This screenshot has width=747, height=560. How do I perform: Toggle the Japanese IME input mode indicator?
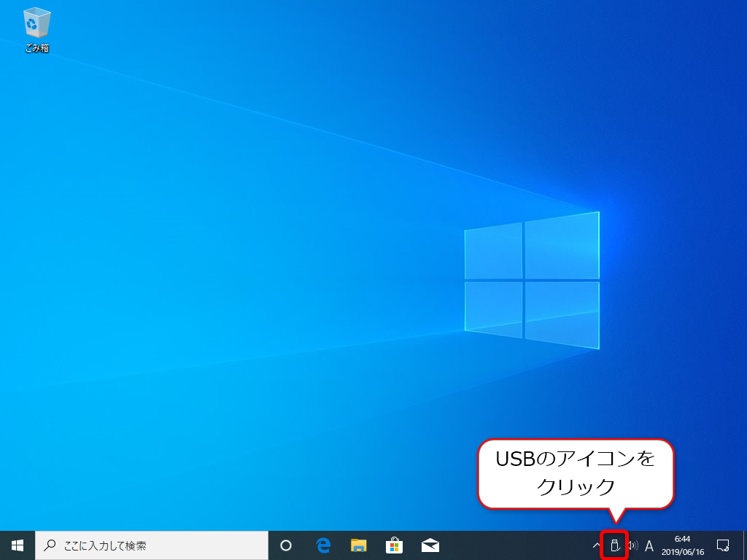click(649, 545)
